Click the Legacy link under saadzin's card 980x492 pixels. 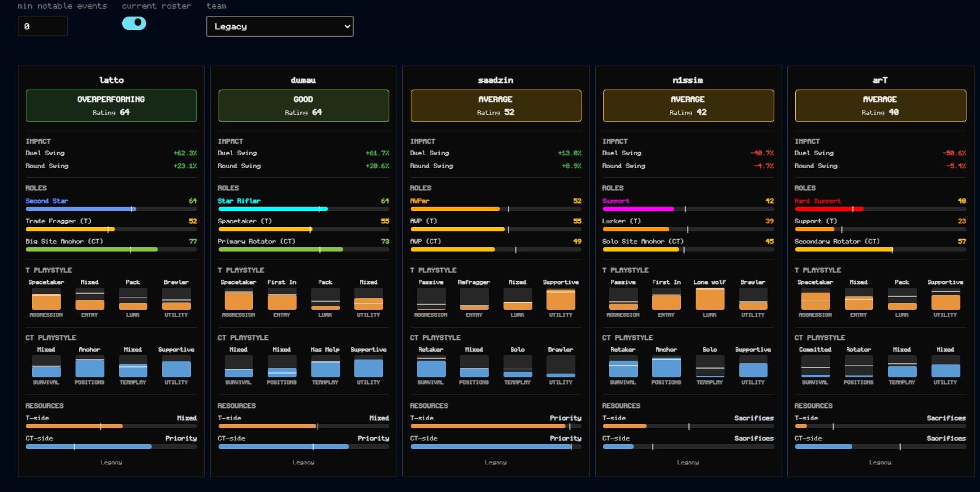[x=496, y=463]
